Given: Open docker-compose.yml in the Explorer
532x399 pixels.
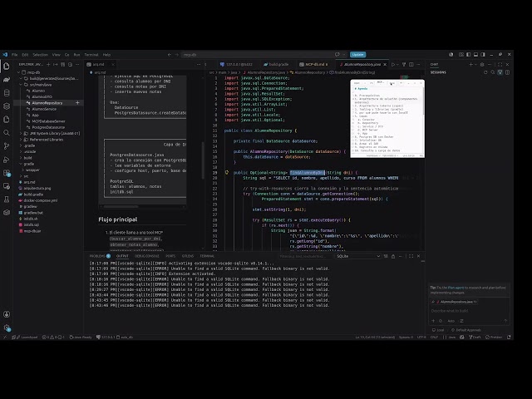Looking at the screenshot, I should pyautogui.click(x=41, y=200).
